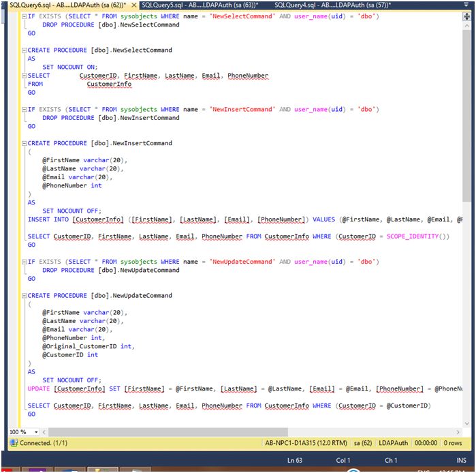Open the document tabs overflow dropdown

(x=466, y=5)
